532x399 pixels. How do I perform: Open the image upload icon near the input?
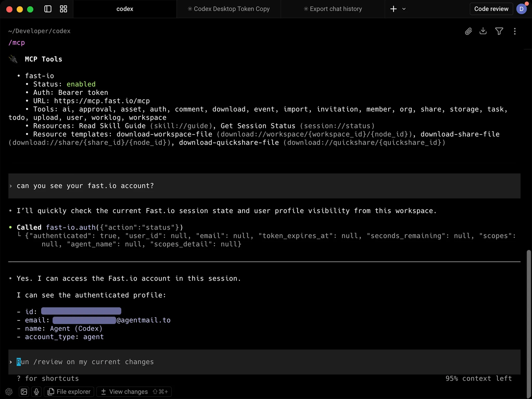point(24,392)
